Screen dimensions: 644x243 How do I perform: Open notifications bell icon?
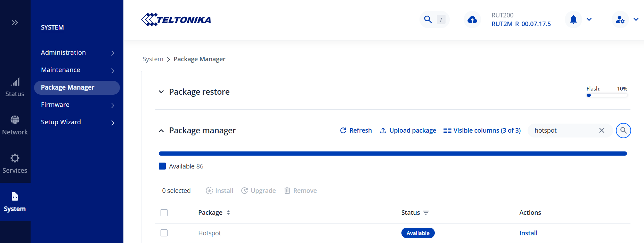pyautogui.click(x=573, y=19)
